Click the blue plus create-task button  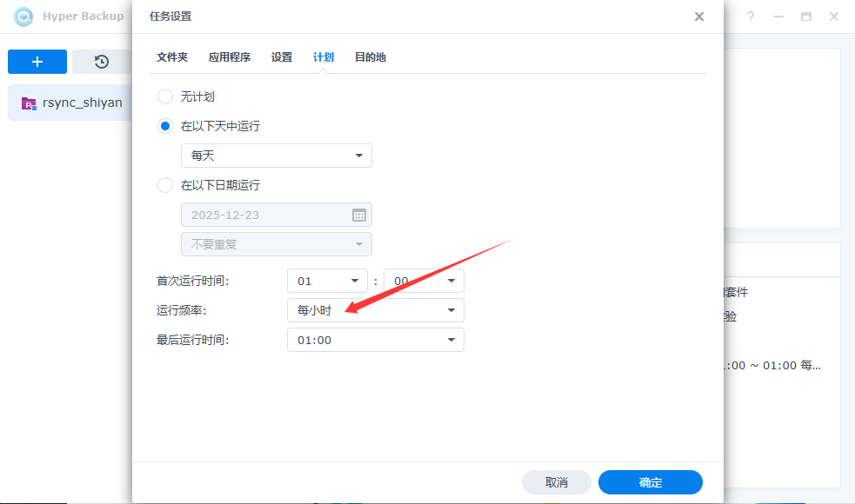pos(37,62)
